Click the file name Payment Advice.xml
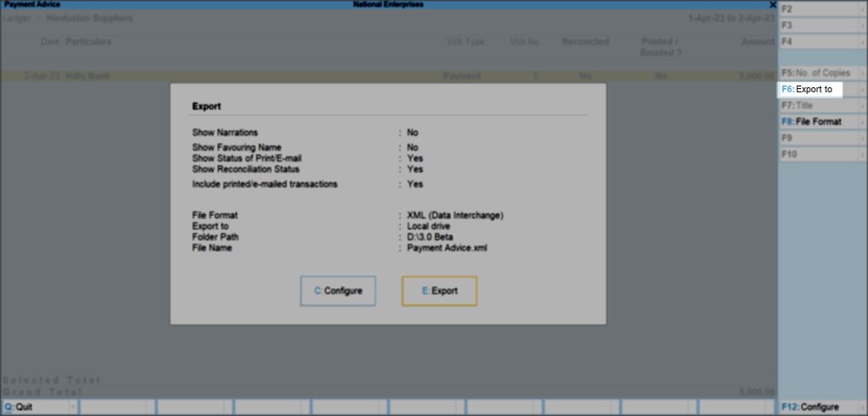The image size is (868, 416). [448, 248]
